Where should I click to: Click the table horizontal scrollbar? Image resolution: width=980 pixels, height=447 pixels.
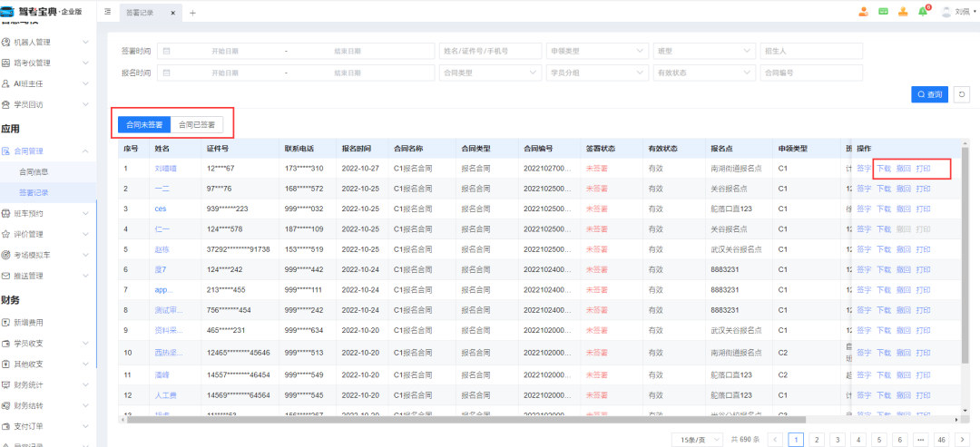(465, 420)
